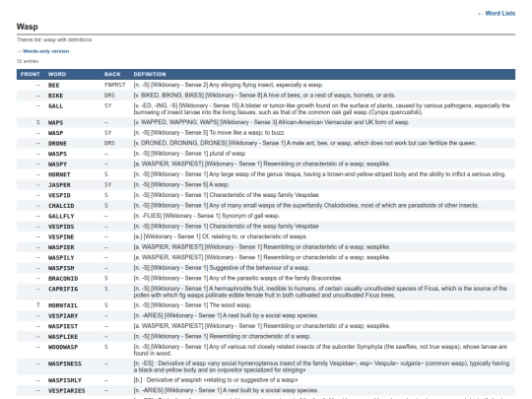Select the word WASPISHLY
The width and height of the screenshot is (532, 399).
point(64,380)
